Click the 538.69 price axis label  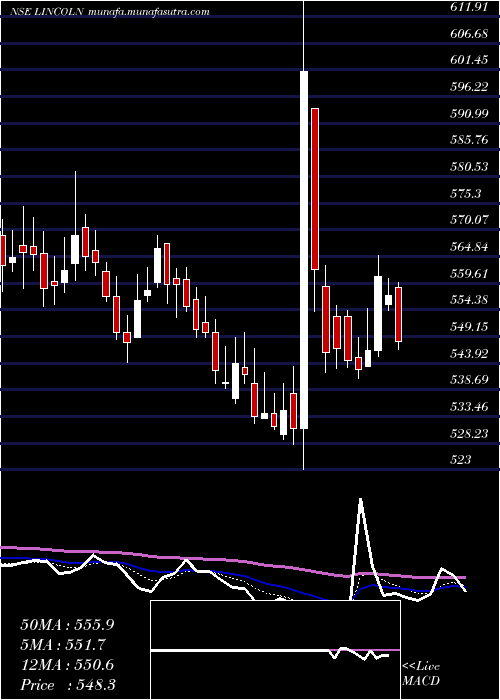coord(469,380)
